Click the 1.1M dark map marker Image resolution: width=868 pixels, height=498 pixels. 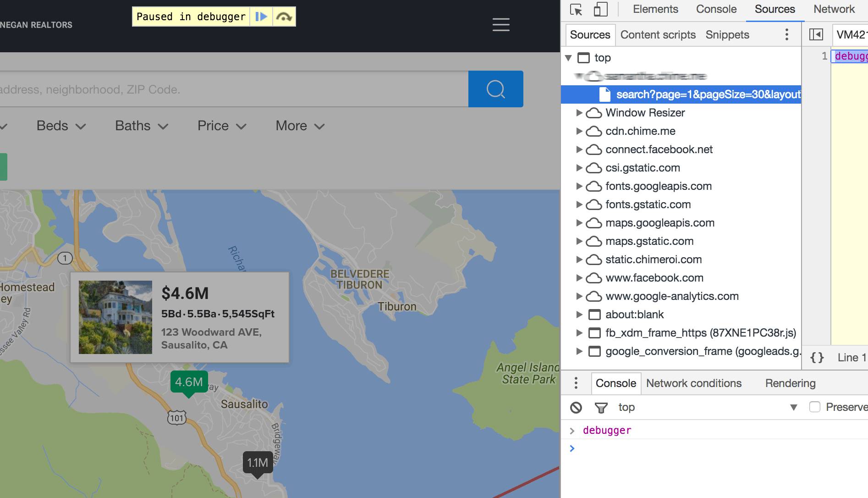click(x=258, y=463)
